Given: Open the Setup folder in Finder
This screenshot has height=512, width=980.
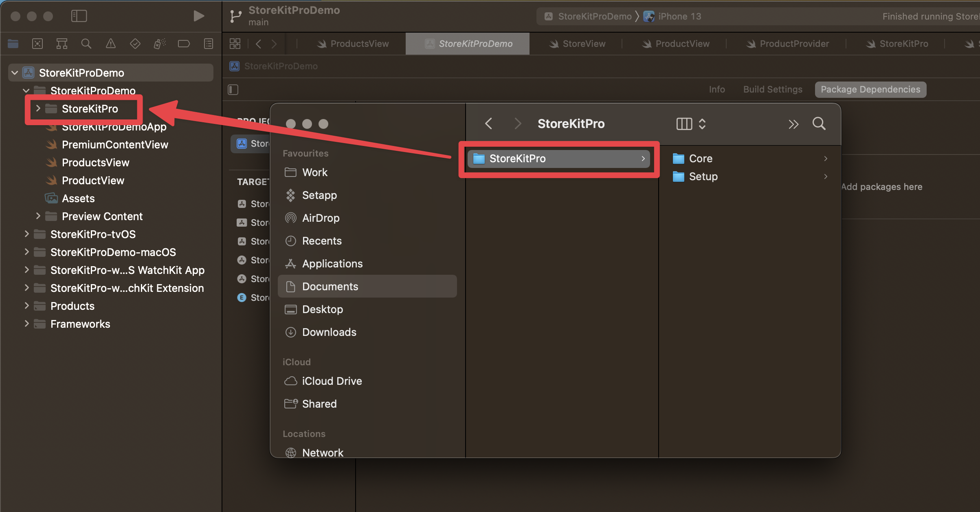Looking at the screenshot, I should pos(751,177).
